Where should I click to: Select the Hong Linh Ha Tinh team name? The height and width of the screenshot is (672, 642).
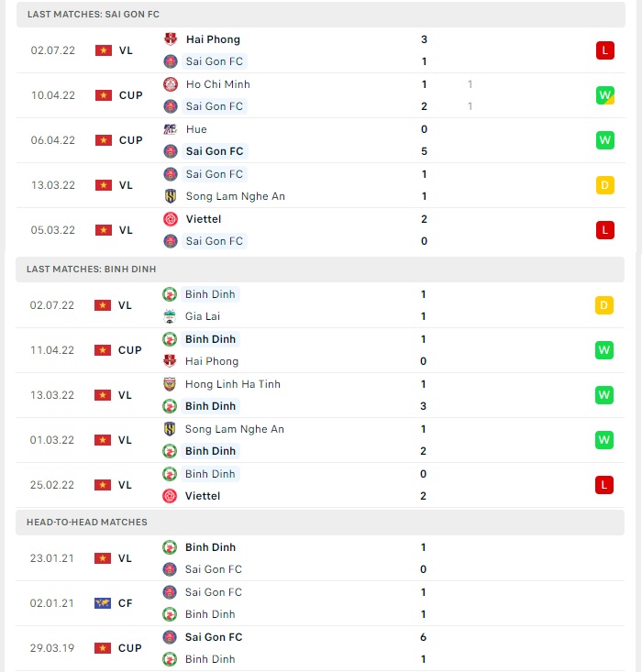pos(232,384)
